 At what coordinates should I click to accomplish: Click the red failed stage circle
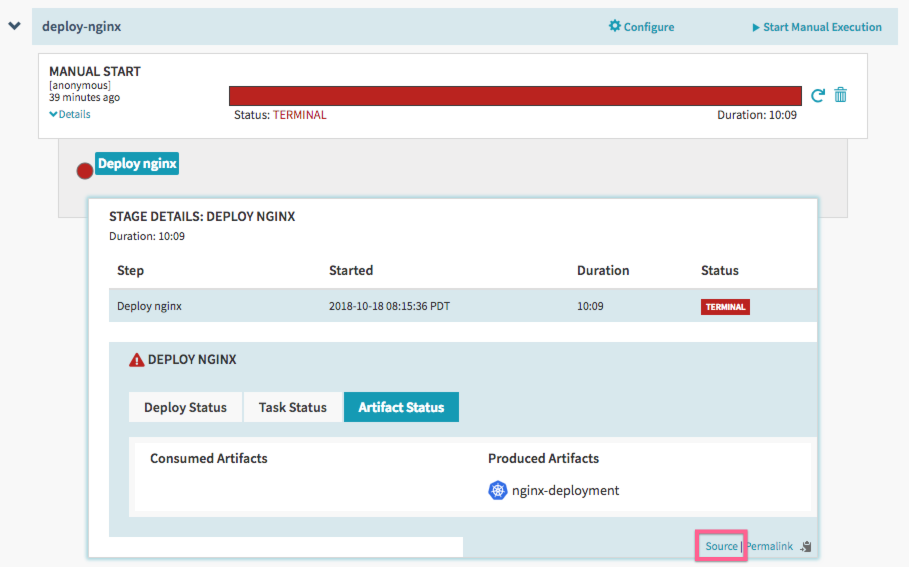[x=85, y=170]
